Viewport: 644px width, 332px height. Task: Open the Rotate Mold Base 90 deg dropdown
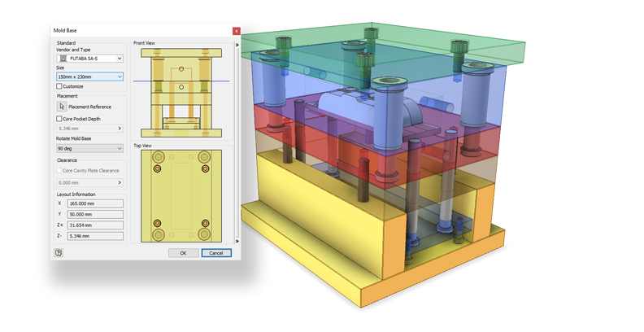(90, 148)
